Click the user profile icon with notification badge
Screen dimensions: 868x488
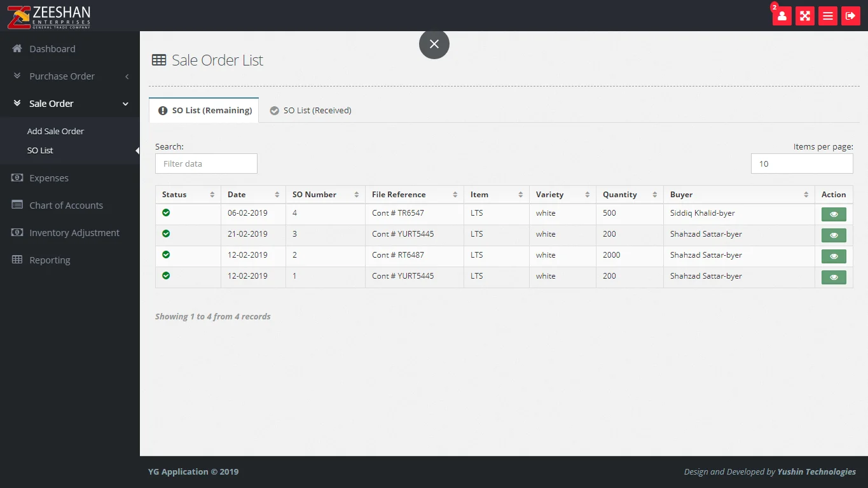pos(782,16)
